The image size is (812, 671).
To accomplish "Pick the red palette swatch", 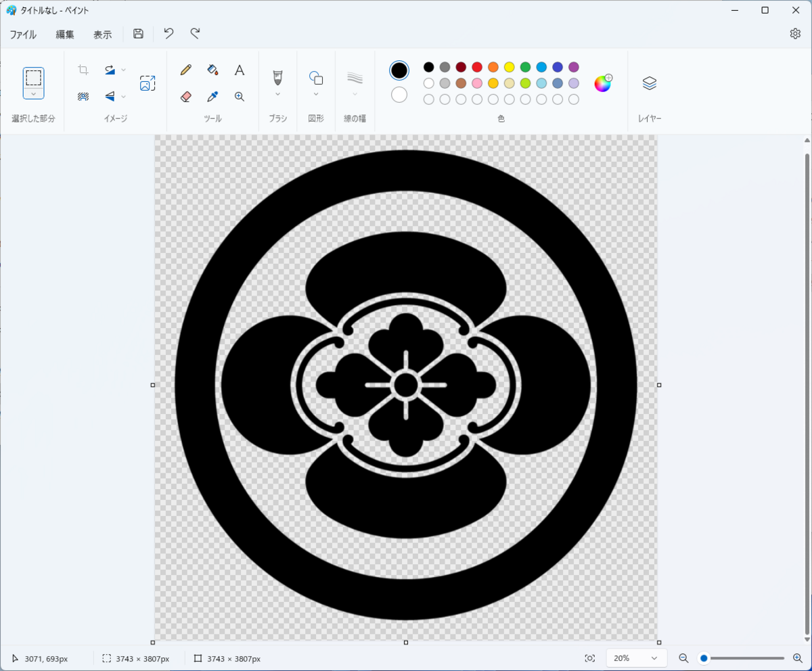I will pyautogui.click(x=477, y=67).
